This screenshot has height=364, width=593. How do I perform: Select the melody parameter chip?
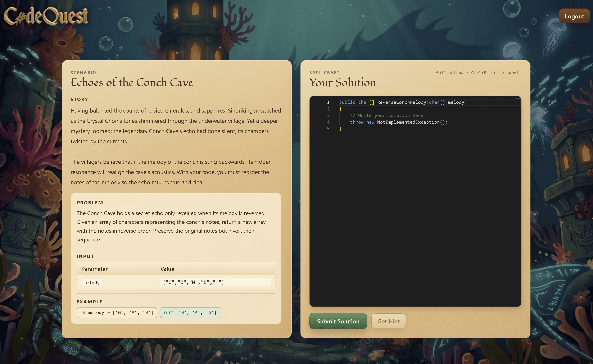(91, 282)
